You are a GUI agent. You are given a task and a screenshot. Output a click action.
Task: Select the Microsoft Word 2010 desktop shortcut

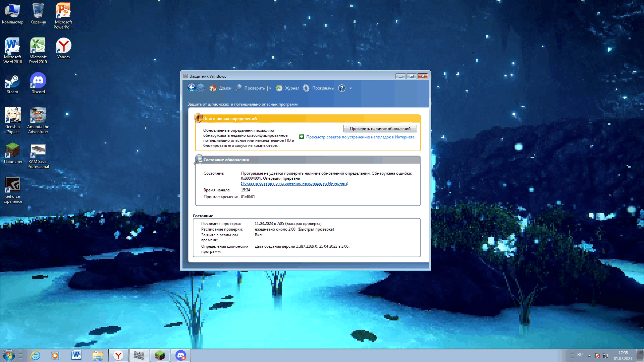click(13, 51)
